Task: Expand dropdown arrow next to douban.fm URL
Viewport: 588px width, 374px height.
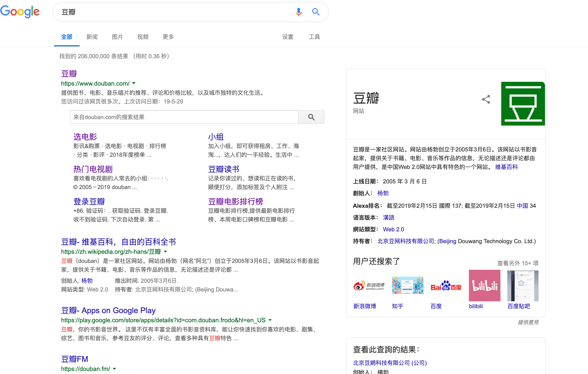Action: point(115,369)
